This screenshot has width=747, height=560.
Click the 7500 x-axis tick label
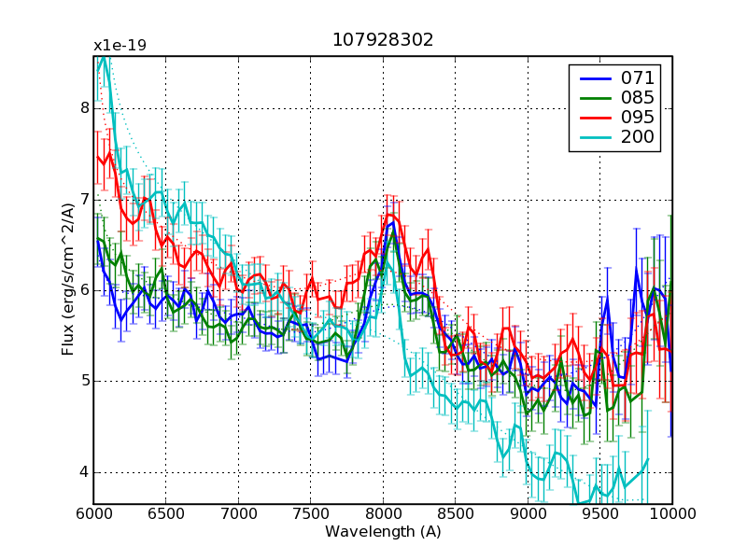pos(310,514)
